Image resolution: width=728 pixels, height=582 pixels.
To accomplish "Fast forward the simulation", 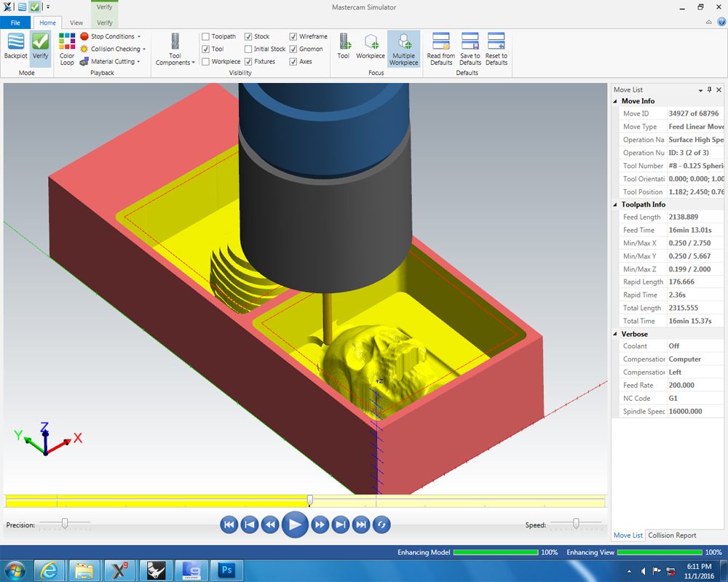I will coord(320,525).
